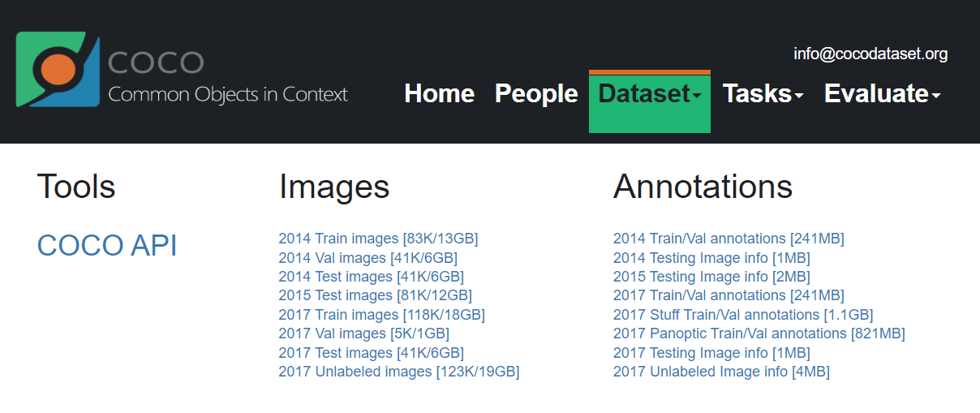Expand the Evaluate dropdown menu
The height and width of the screenshot is (413, 980).
882,94
